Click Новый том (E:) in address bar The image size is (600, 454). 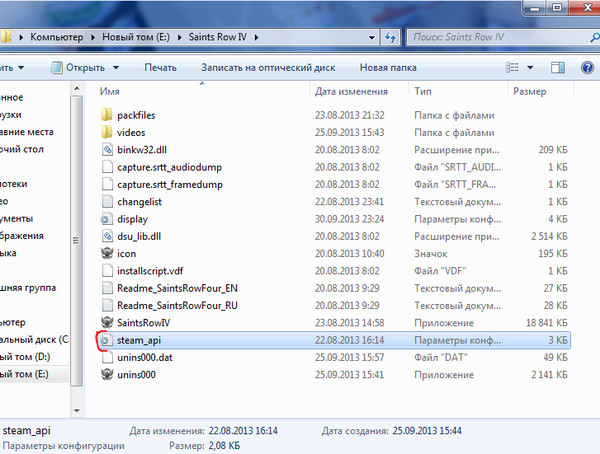(136, 37)
